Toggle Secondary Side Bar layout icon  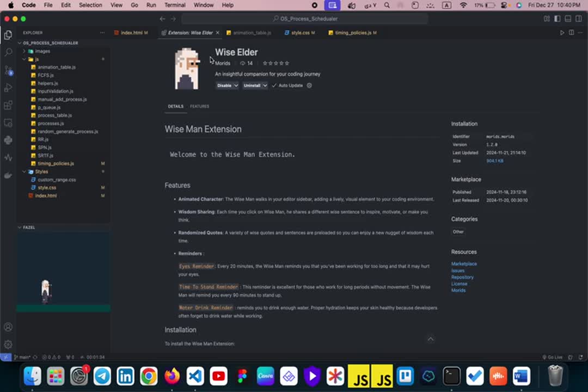(579, 19)
